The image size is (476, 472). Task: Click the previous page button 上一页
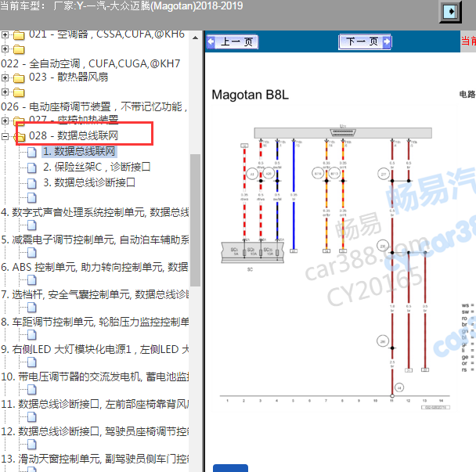tap(233, 42)
